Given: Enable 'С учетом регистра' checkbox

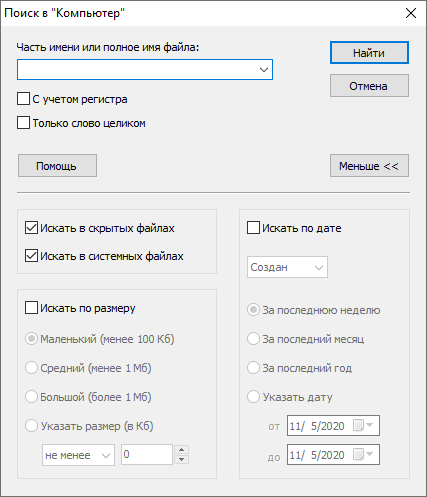Looking at the screenshot, I should point(23,99).
